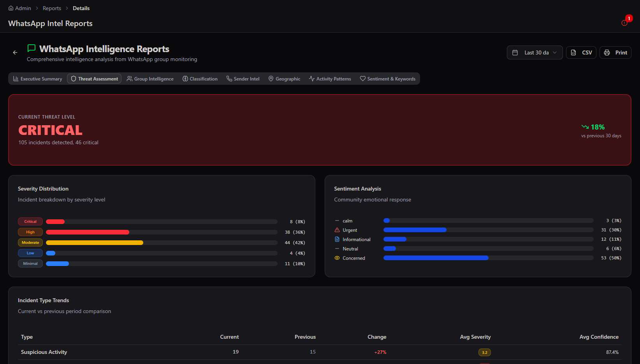Open the Sentiment & Keywords tab

(x=388, y=79)
